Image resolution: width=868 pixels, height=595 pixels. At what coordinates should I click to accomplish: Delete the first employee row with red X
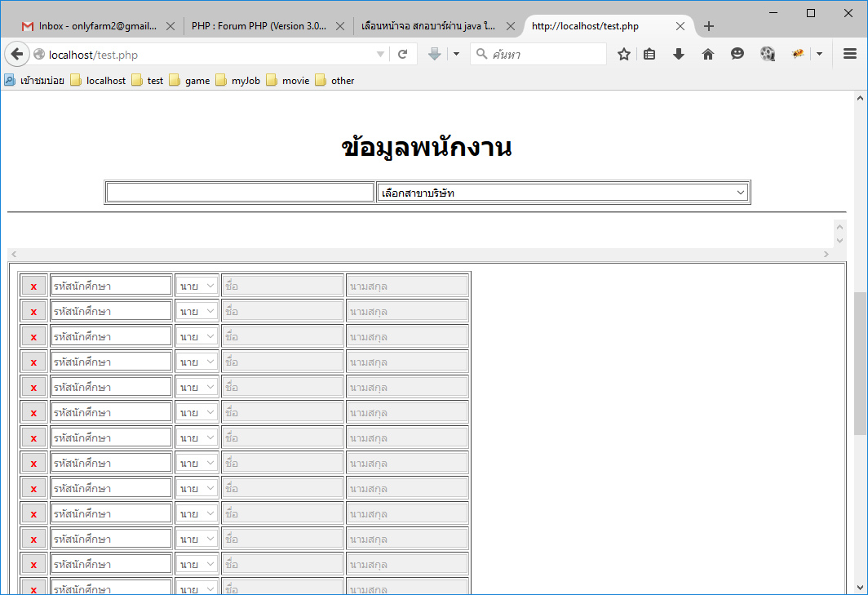pyautogui.click(x=33, y=286)
